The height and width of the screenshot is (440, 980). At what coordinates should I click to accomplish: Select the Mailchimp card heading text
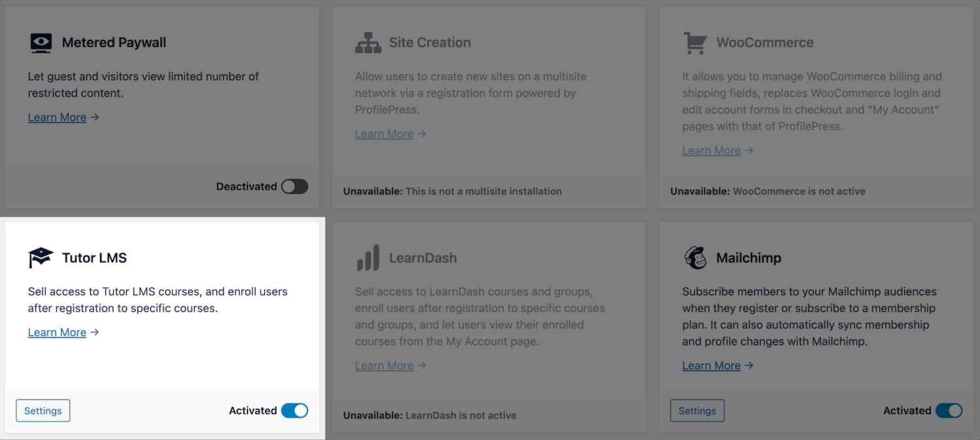749,258
